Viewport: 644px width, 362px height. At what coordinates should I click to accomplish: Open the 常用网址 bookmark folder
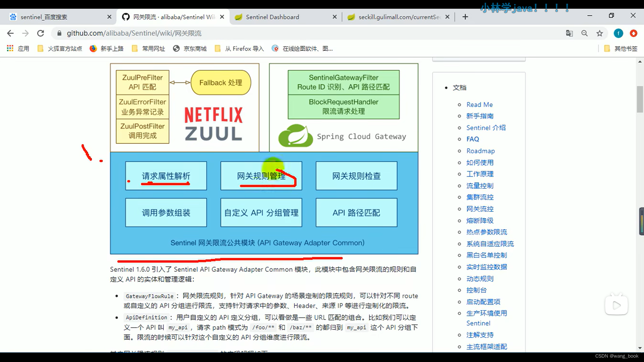(x=148, y=48)
